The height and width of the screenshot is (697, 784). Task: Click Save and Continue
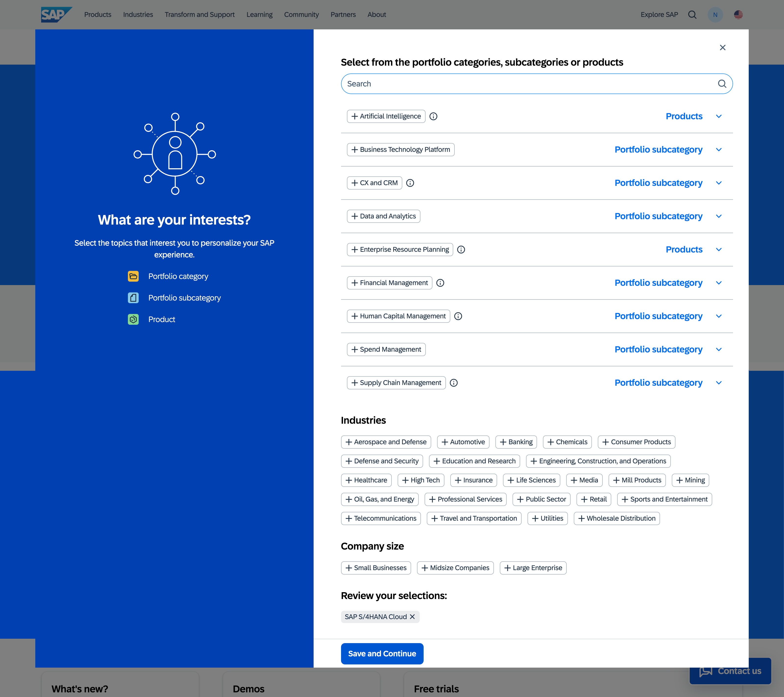(382, 654)
